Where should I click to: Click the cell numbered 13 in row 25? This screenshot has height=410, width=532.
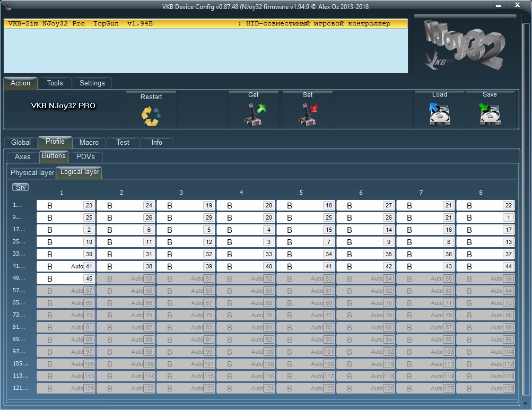(x=485, y=242)
